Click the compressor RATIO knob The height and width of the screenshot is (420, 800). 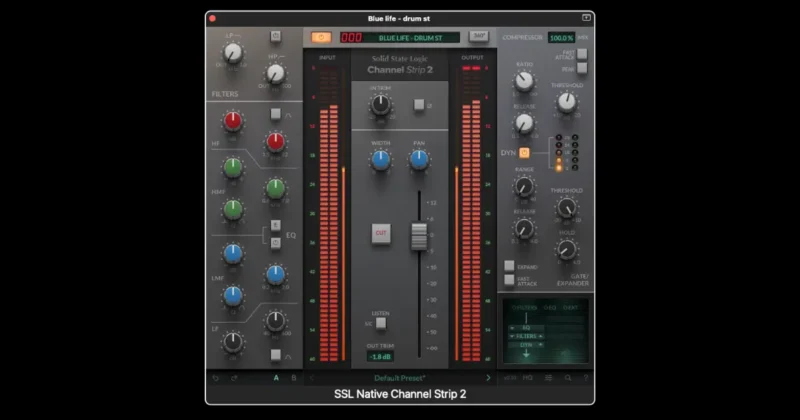(523, 81)
